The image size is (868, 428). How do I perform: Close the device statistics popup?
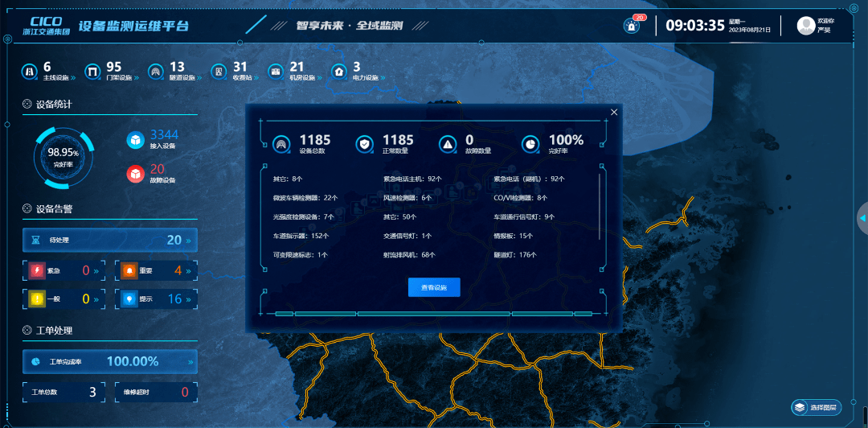click(614, 113)
